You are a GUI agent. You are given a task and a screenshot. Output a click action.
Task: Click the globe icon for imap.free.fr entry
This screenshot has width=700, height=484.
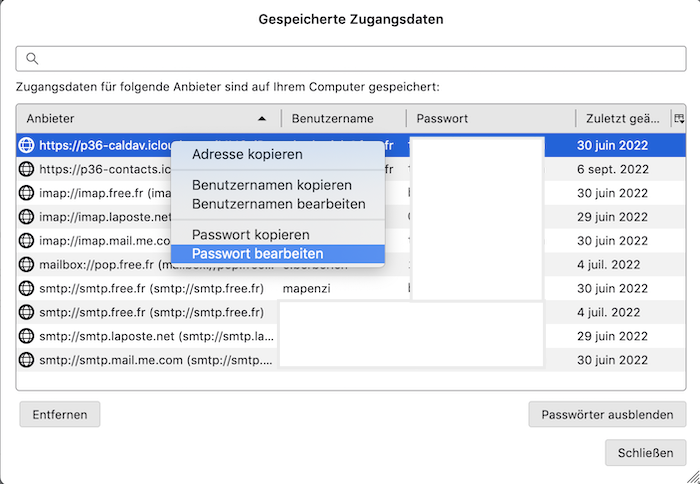[26, 193]
